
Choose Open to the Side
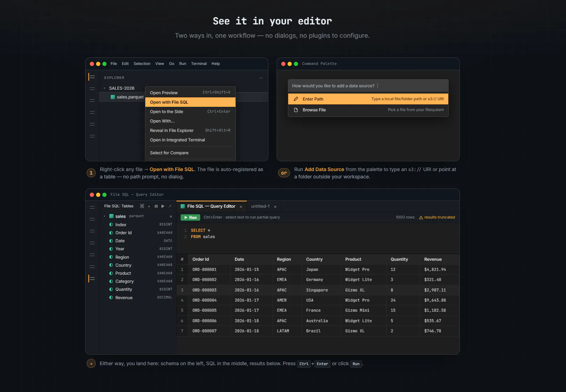(190, 112)
